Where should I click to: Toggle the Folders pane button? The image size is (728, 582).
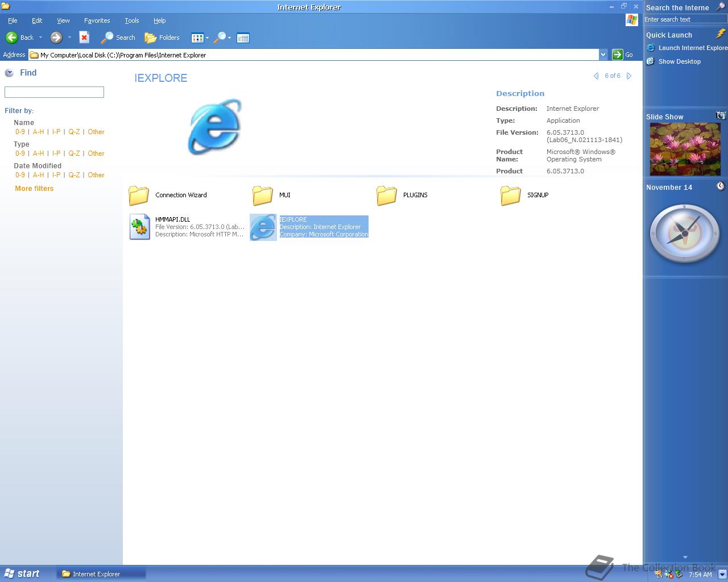162,38
